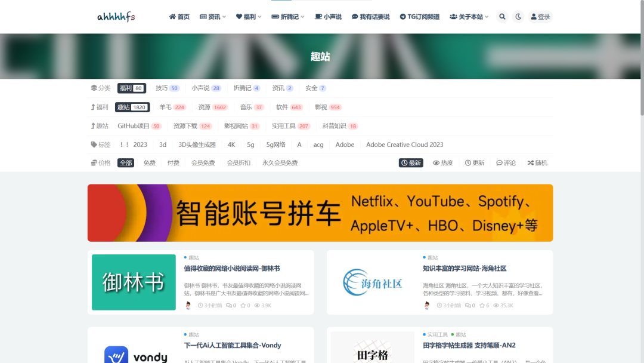The height and width of the screenshot is (363, 644).
Task: Toggle dark mode moon icon
Action: 518,17
